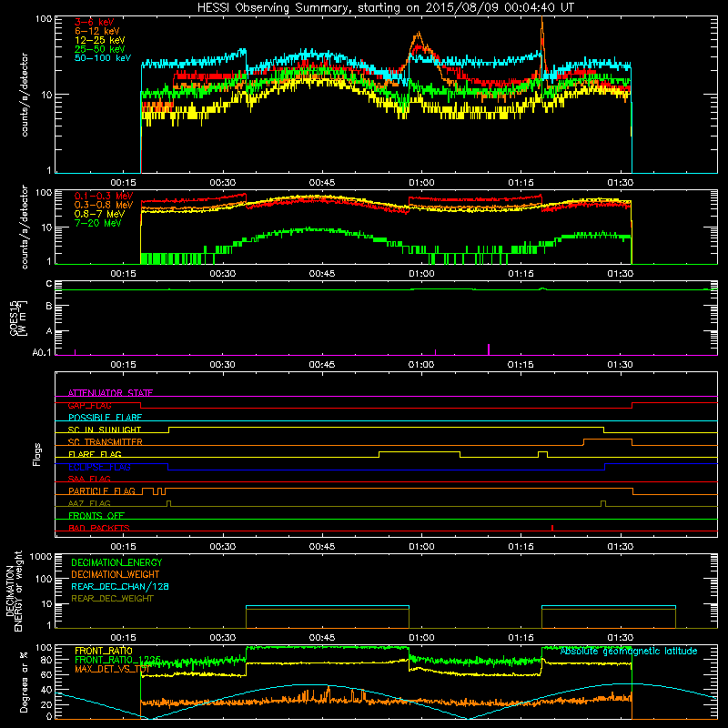Click the 00:15 tick label under MeV panel
Screen dimensions: 728x728
[123, 274]
